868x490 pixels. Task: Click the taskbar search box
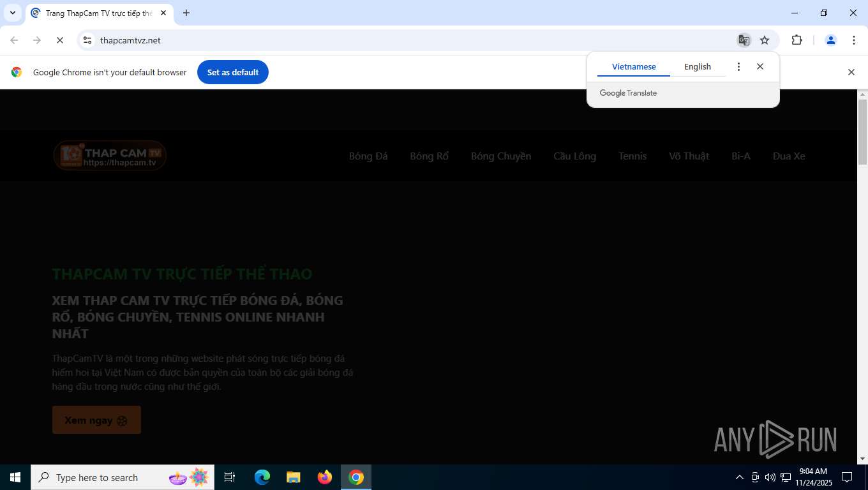[123, 477]
